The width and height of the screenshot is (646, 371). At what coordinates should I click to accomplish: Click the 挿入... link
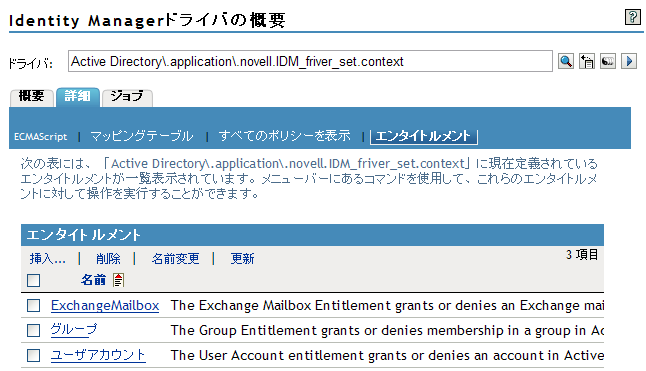pyautogui.click(x=47, y=259)
